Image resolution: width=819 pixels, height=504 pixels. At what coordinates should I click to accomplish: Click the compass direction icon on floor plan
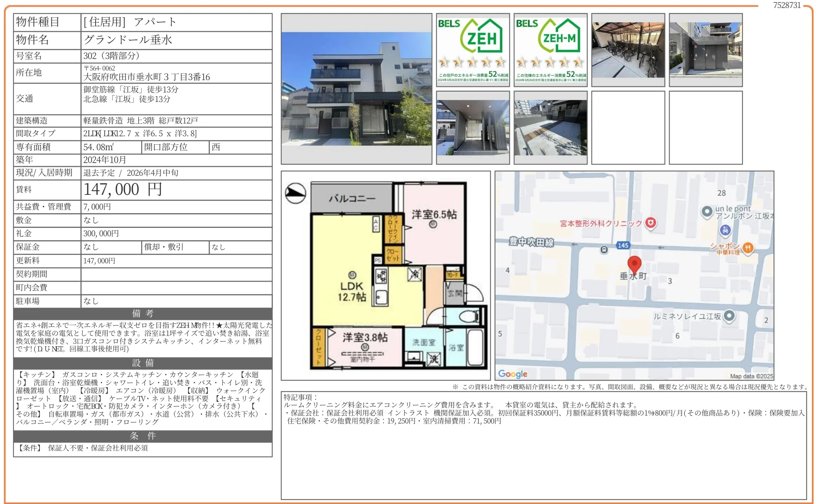(x=296, y=194)
